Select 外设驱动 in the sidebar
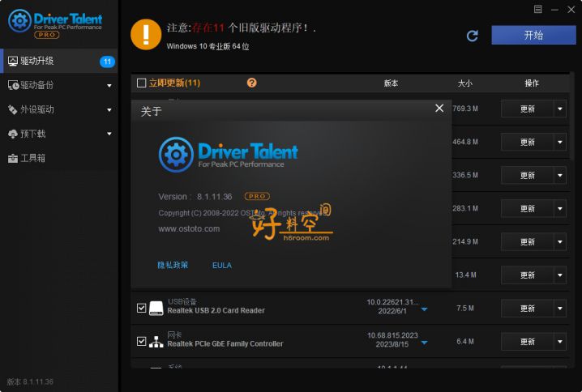The height and width of the screenshot is (392, 582). [x=59, y=109]
